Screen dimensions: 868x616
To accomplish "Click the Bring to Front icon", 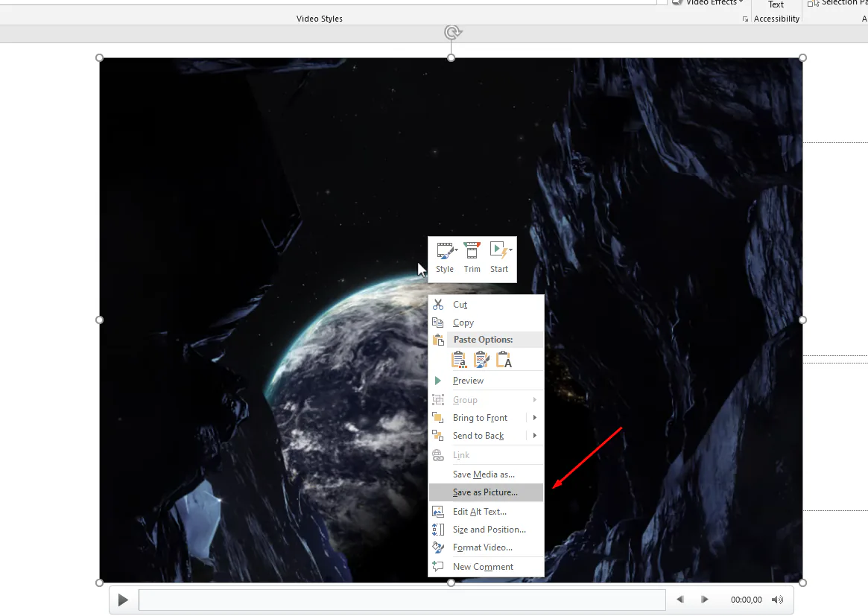I will click(x=438, y=417).
